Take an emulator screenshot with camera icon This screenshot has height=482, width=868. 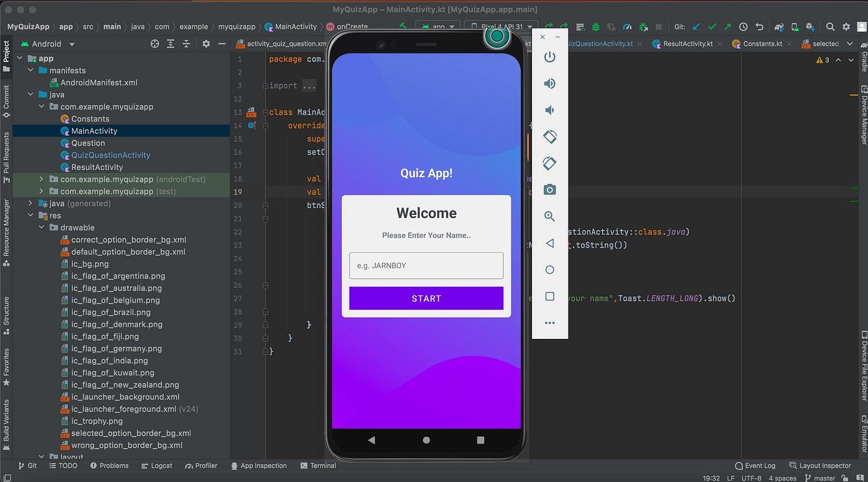point(549,190)
